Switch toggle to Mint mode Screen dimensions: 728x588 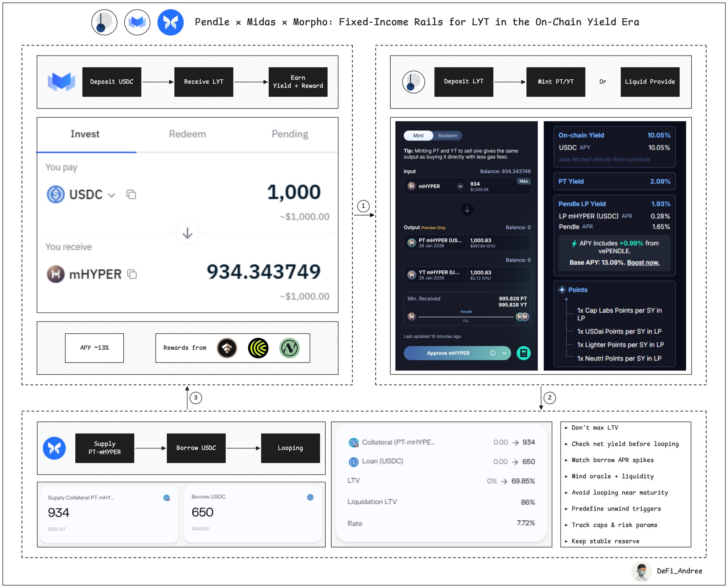click(418, 136)
